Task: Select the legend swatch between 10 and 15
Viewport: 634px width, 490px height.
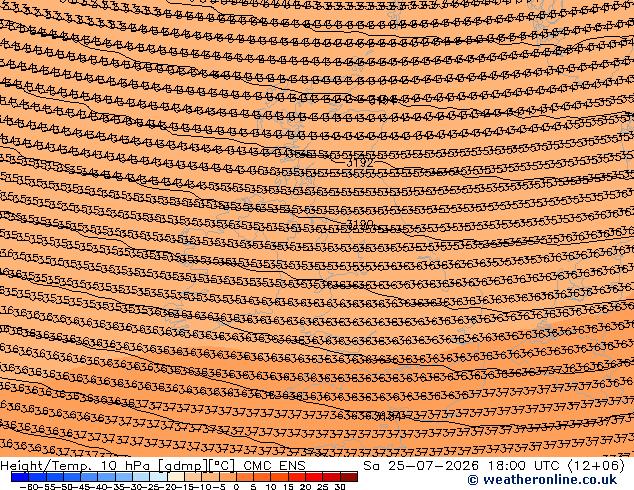Action: [x=279, y=476]
